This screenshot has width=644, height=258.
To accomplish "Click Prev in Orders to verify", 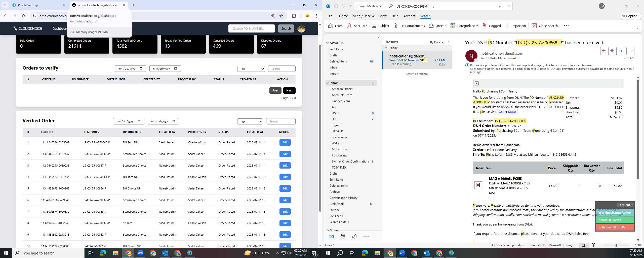I will (x=275, y=90).
